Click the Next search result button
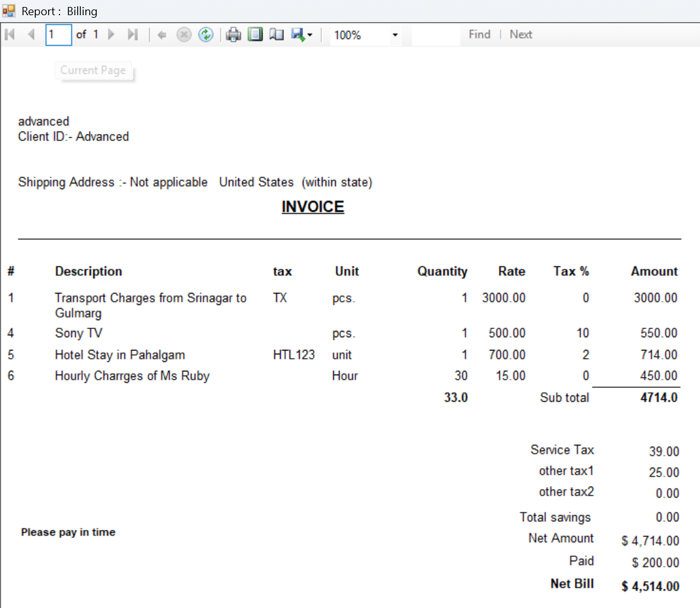Image resolution: width=700 pixels, height=608 pixels. pos(520,35)
